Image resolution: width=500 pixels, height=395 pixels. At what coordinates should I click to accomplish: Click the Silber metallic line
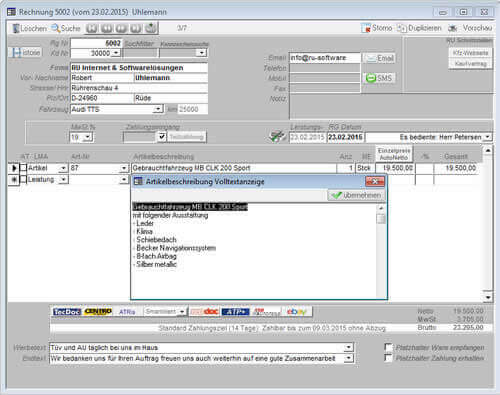tap(156, 264)
